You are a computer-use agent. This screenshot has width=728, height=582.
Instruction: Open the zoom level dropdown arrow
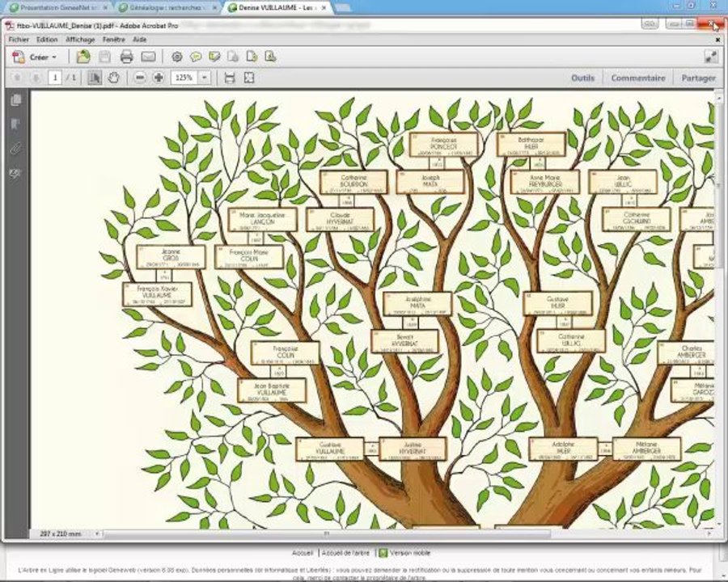(x=205, y=78)
